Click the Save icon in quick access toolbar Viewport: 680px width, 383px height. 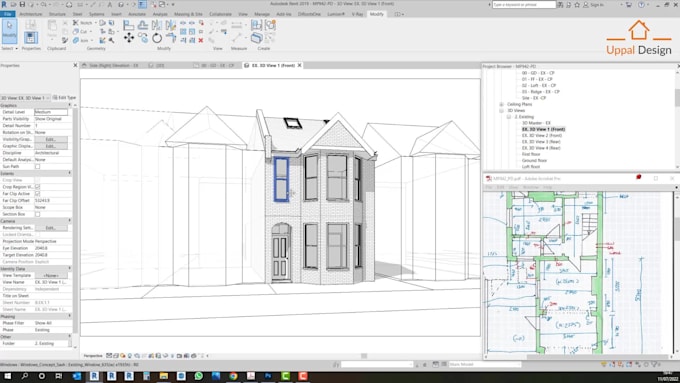[22, 4]
